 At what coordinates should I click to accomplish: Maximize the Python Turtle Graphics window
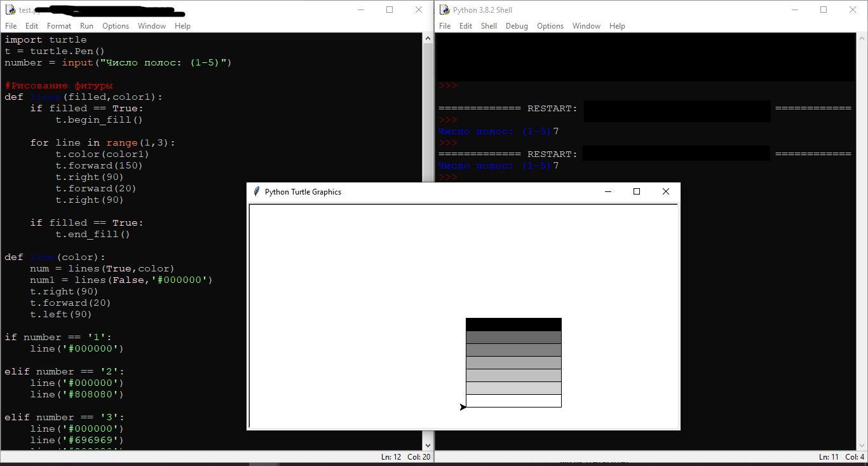tap(637, 191)
